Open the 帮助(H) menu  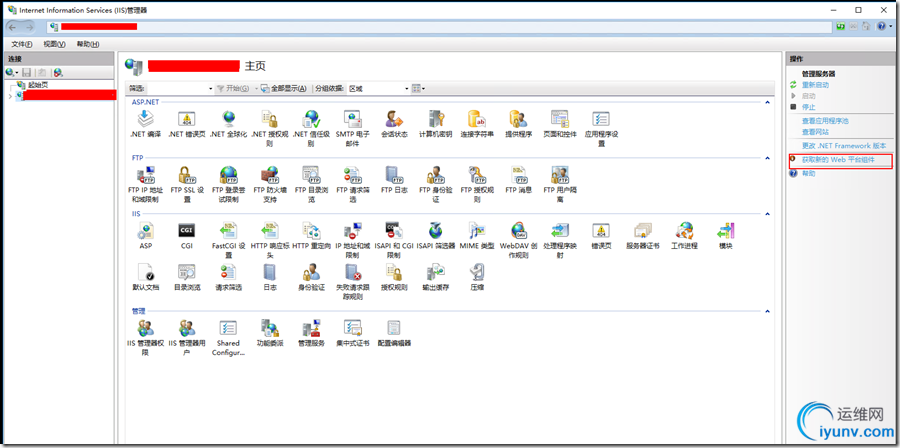click(88, 44)
